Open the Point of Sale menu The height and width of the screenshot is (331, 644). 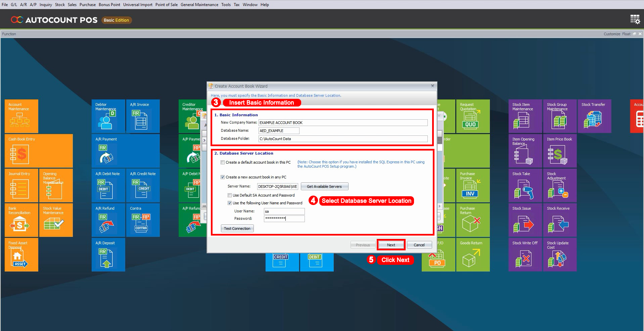pyautogui.click(x=167, y=5)
